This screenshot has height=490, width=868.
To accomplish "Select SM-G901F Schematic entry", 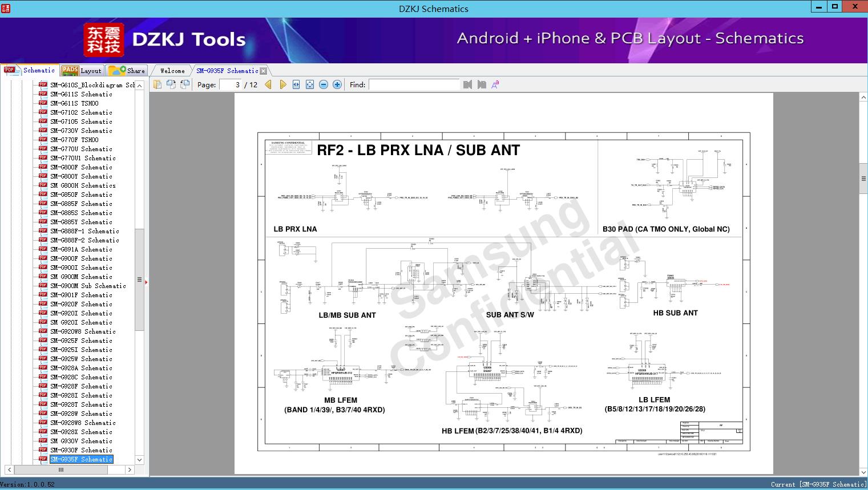I will (x=81, y=295).
